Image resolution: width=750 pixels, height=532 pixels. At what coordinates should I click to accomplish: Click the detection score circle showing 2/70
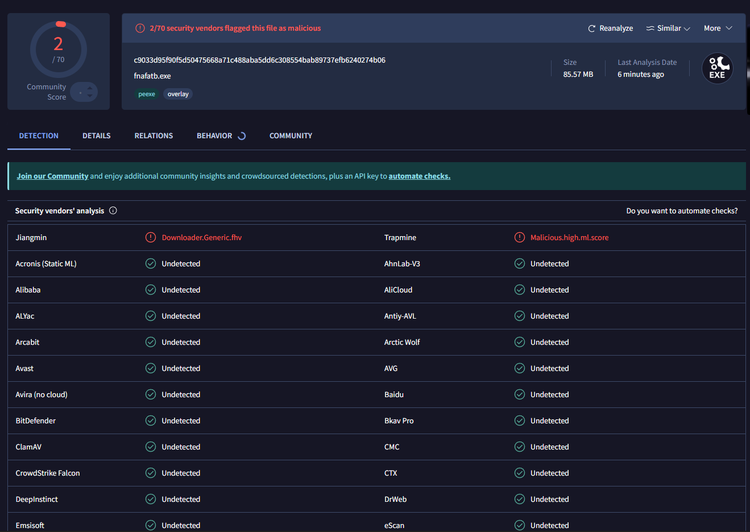click(x=58, y=49)
